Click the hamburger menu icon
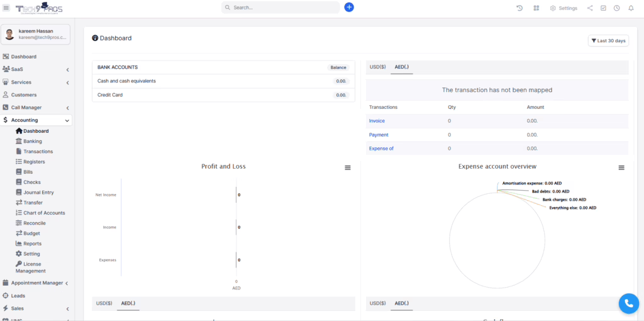Viewport: 644px width, 321px height. (x=6, y=8)
